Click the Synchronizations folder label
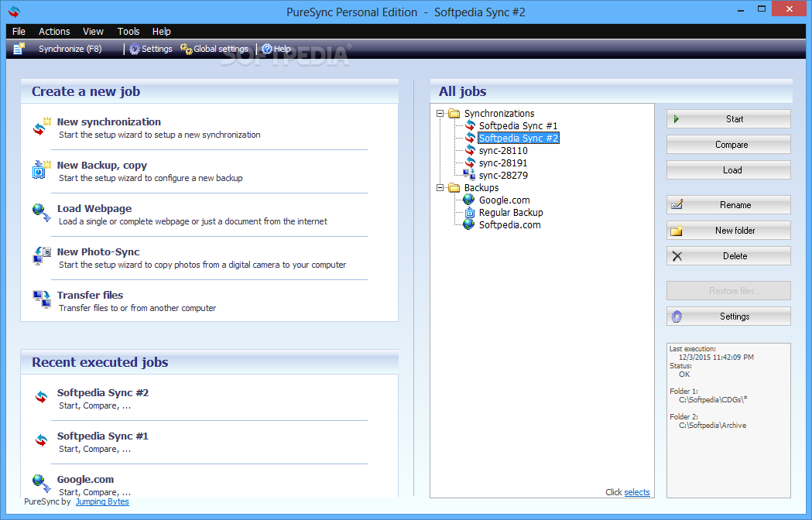 (x=499, y=114)
